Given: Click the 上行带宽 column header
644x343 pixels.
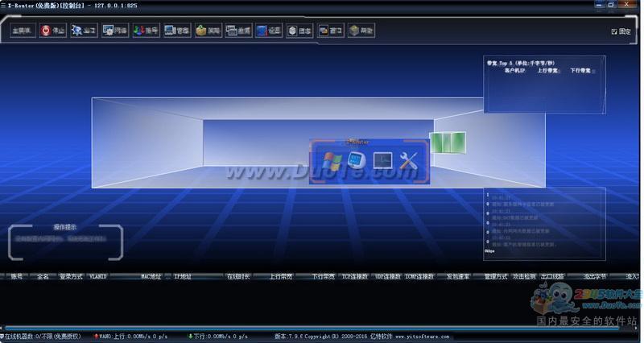Looking at the screenshot, I should [x=280, y=276].
